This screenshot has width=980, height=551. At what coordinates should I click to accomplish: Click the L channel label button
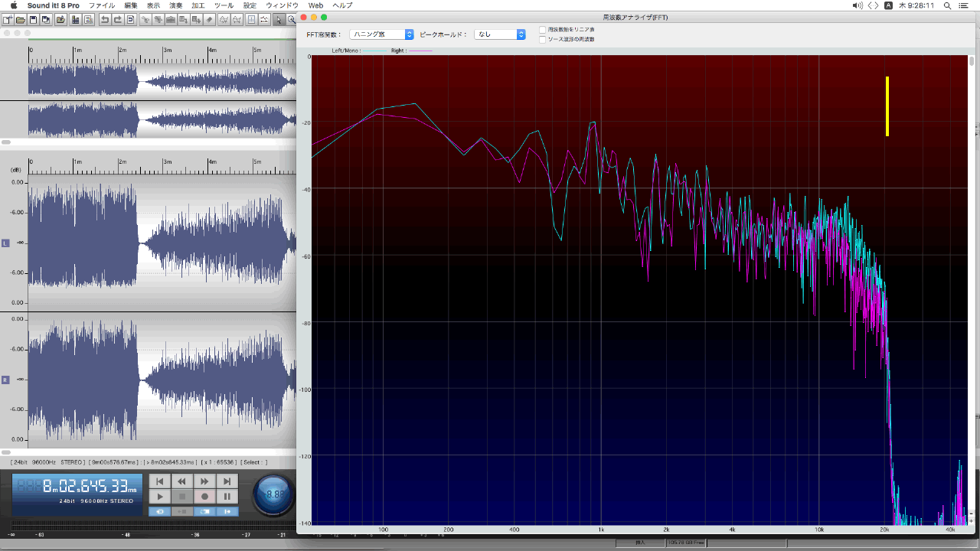[5, 243]
